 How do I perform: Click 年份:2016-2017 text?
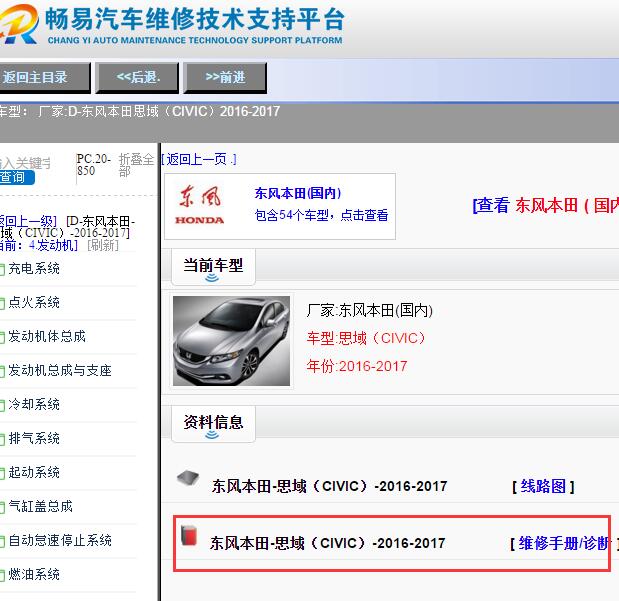357,366
